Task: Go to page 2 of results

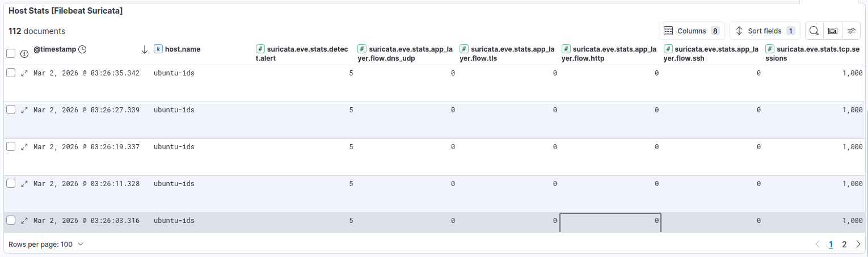Action: pyautogui.click(x=844, y=245)
